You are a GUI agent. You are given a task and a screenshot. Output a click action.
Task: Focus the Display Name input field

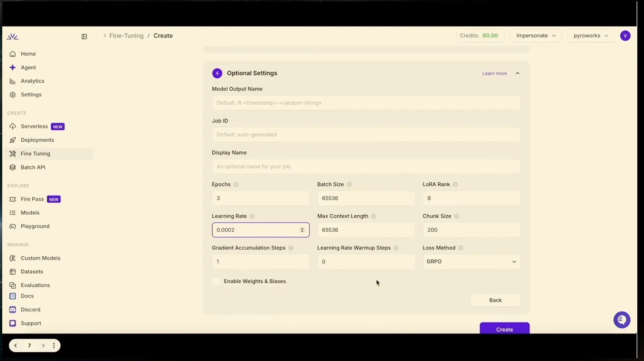point(366,166)
